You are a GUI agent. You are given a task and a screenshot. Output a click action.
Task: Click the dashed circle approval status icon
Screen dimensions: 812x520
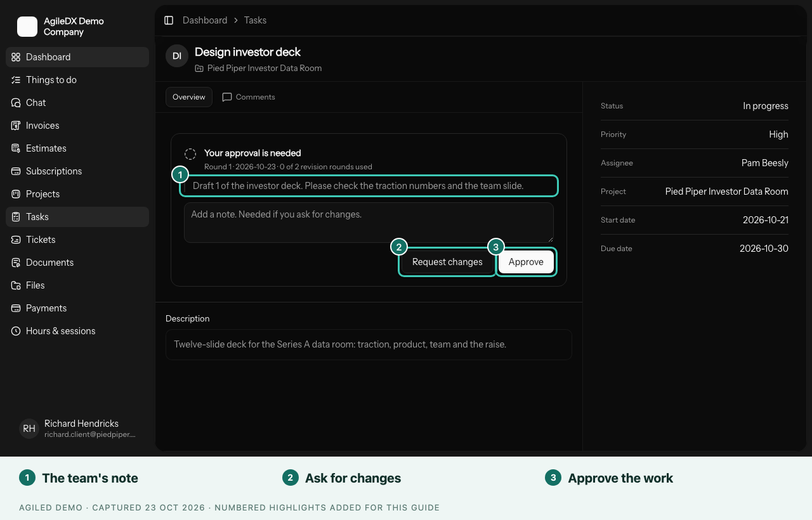click(x=190, y=154)
